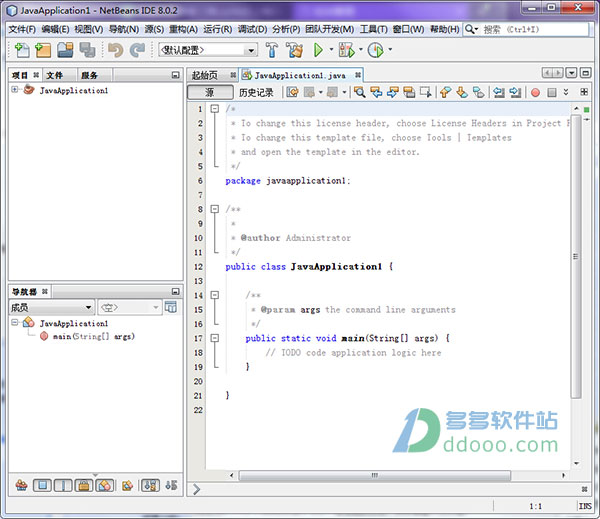Maximize the editor window button
600x519 pixels.
tap(585, 73)
